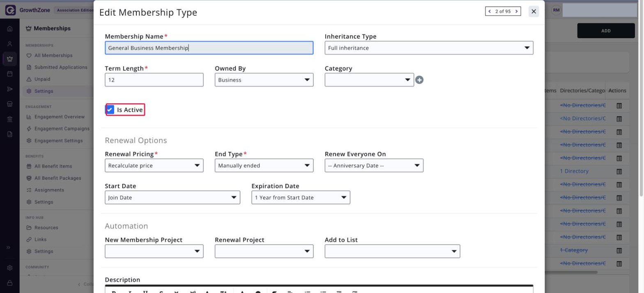Open the document Reports icon in the rail
This screenshot has height=293, width=644.
pyautogui.click(x=10, y=134)
